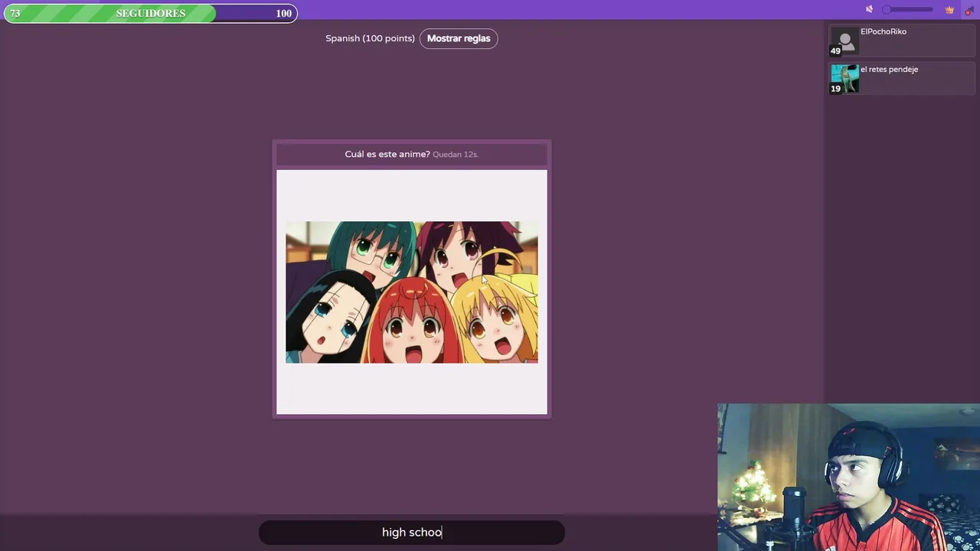This screenshot has width=980, height=551.
Task: Click the anime quiz image
Action: coord(412,292)
